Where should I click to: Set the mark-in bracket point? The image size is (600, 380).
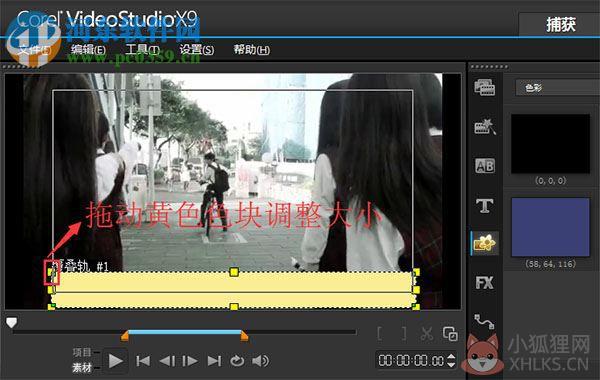click(380, 334)
